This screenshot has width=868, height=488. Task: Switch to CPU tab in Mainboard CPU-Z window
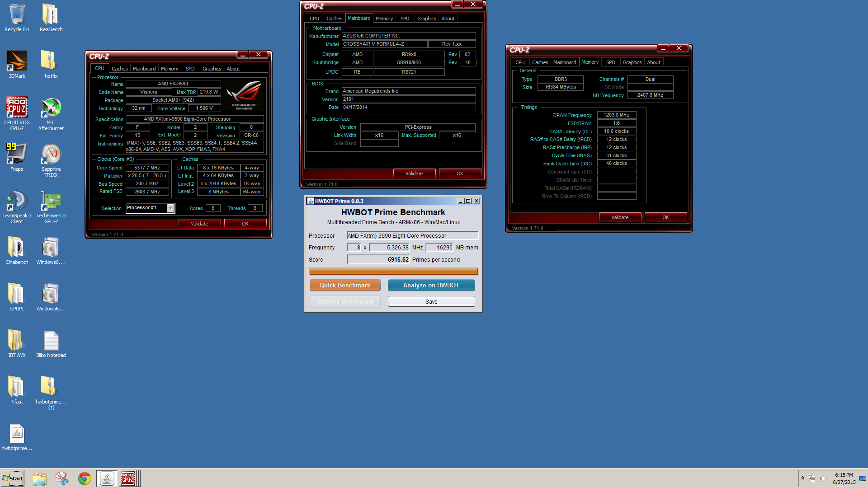pyautogui.click(x=314, y=19)
